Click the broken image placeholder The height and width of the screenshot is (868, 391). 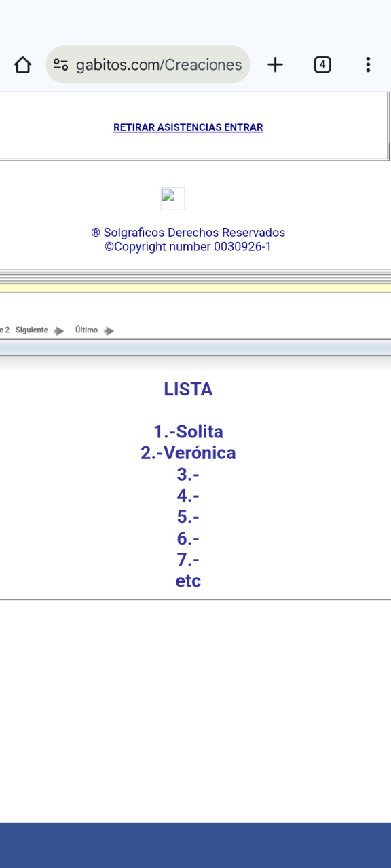(172, 199)
